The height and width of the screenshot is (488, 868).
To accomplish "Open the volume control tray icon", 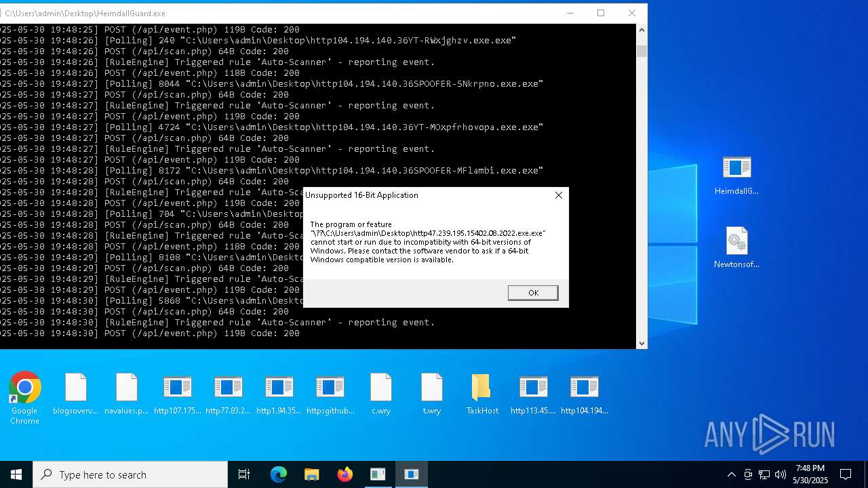I will coord(781,474).
